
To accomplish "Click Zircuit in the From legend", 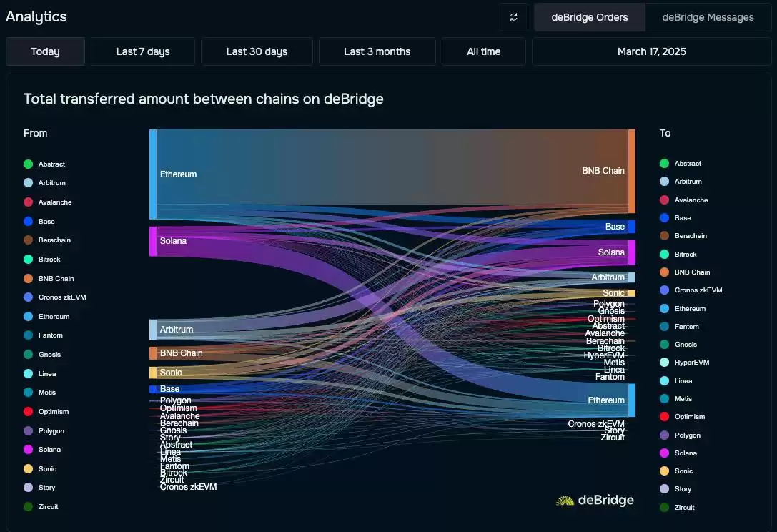I will 41,507.
